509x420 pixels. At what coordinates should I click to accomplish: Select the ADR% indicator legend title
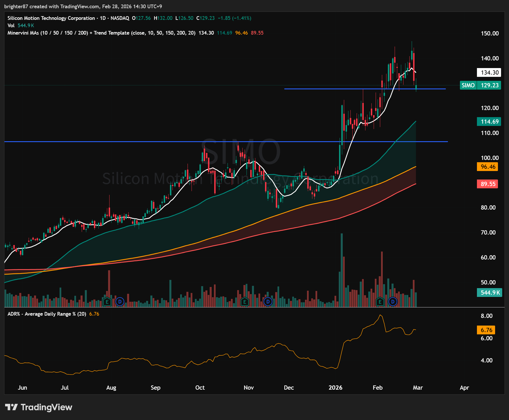[x=47, y=314]
